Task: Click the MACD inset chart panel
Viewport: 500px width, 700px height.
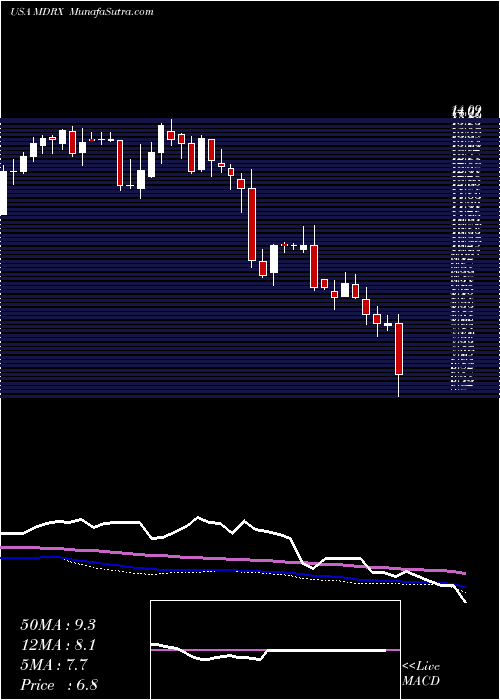Action: 275,650
